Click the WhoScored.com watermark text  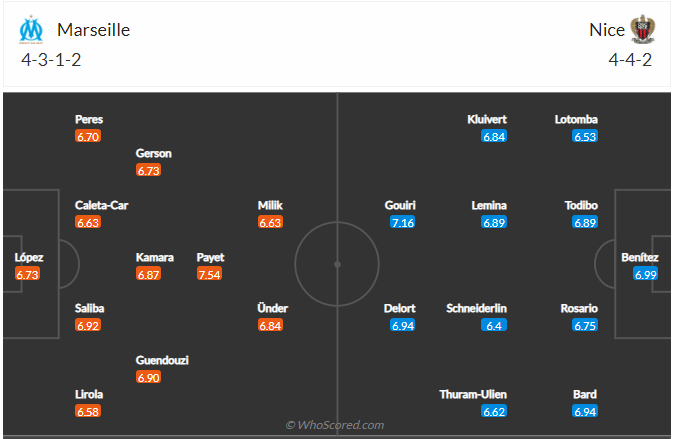coord(336,425)
